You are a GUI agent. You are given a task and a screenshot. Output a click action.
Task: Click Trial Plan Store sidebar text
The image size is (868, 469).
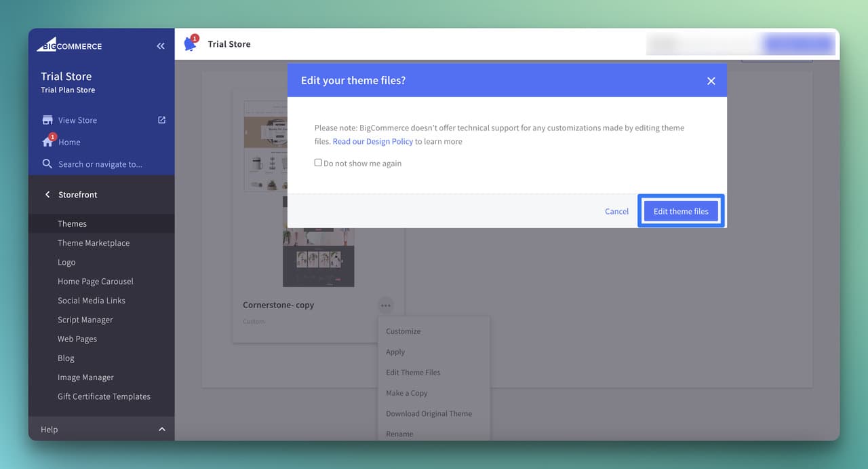pyautogui.click(x=68, y=90)
